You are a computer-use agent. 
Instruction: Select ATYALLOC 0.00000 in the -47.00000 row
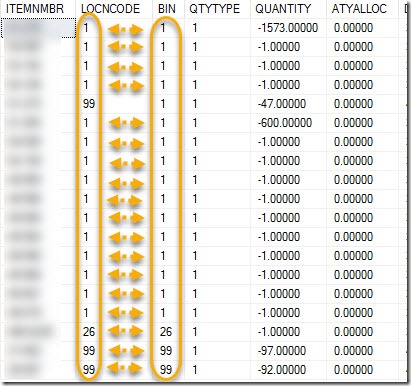point(353,104)
